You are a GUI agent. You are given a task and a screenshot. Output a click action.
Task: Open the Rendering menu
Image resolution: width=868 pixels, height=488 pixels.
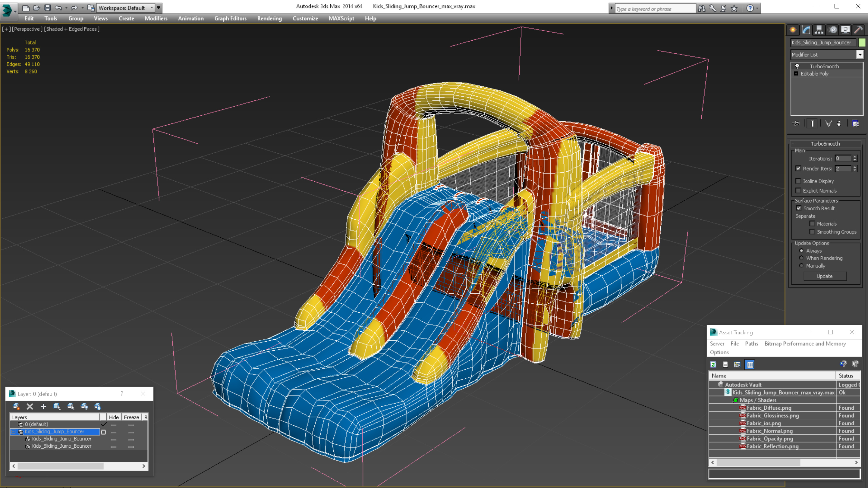pos(269,18)
